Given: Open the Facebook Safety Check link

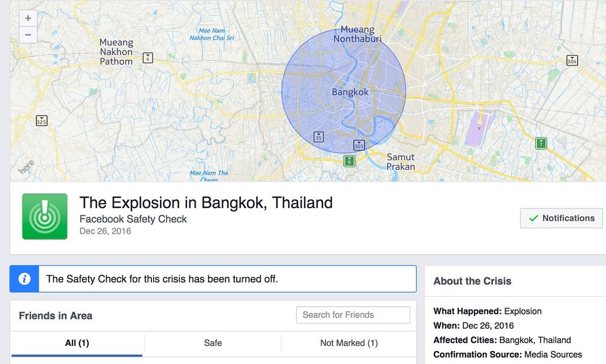Looking at the screenshot, I should pyautogui.click(x=133, y=219).
